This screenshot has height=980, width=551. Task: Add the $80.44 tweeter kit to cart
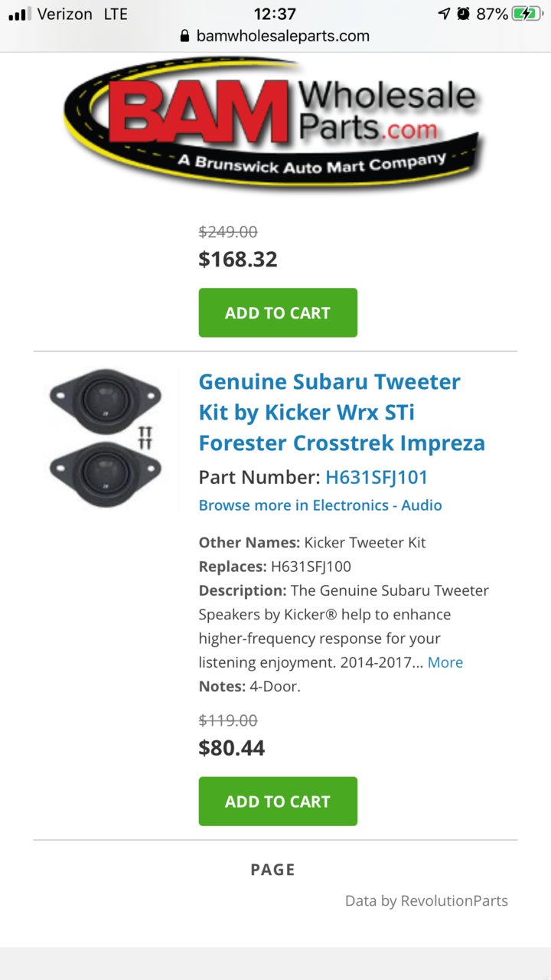(x=278, y=802)
